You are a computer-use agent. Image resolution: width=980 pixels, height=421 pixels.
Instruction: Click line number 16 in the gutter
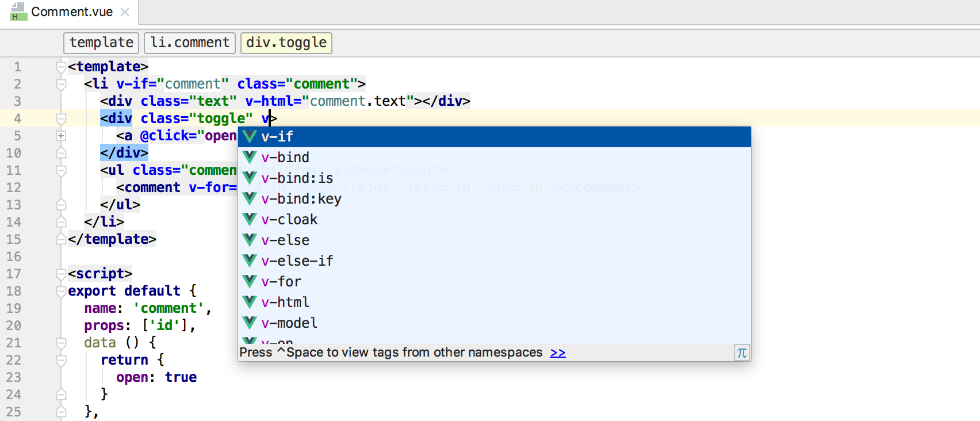[14, 257]
